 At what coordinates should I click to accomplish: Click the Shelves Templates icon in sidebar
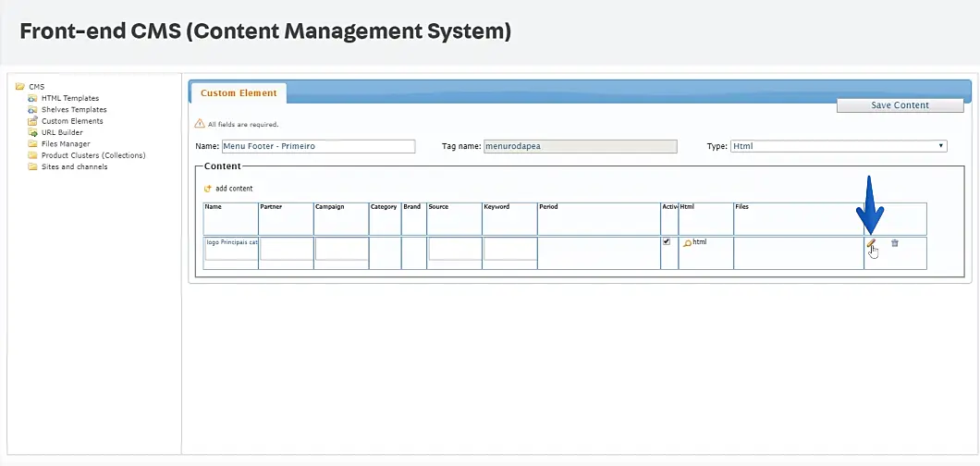32,109
